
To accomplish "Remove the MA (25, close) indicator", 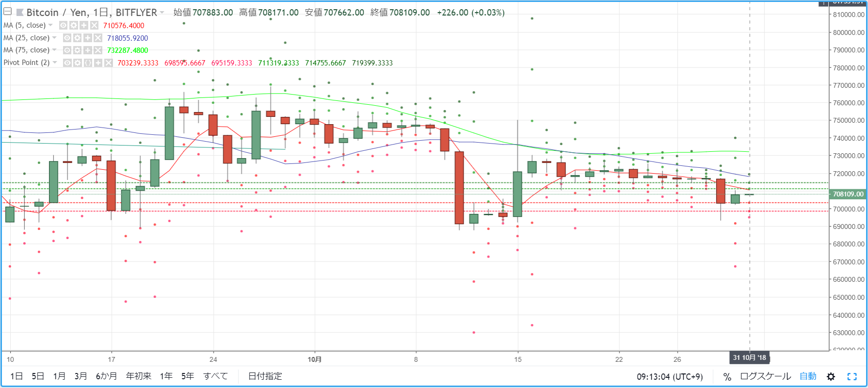I will point(98,38).
